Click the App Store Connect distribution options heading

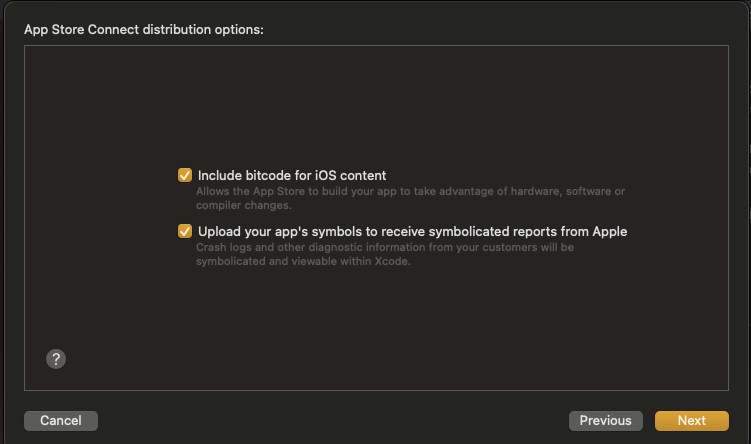point(144,30)
